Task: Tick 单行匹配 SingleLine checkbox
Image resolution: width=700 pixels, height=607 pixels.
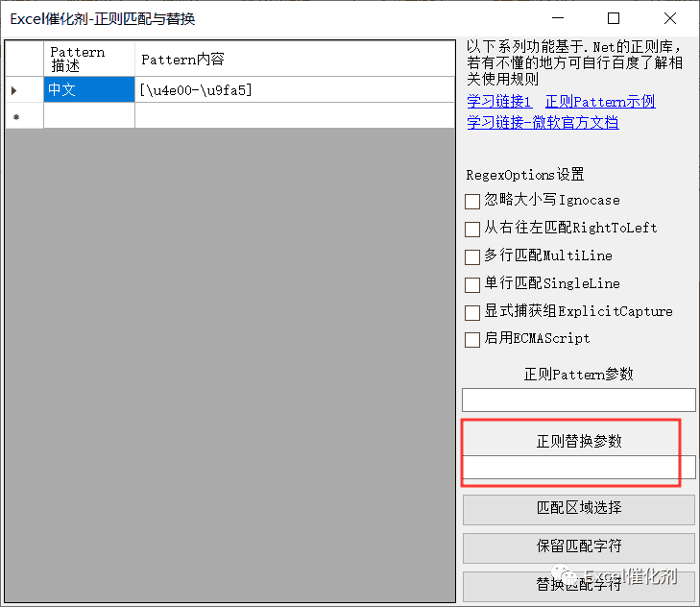Action: [x=471, y=284]
